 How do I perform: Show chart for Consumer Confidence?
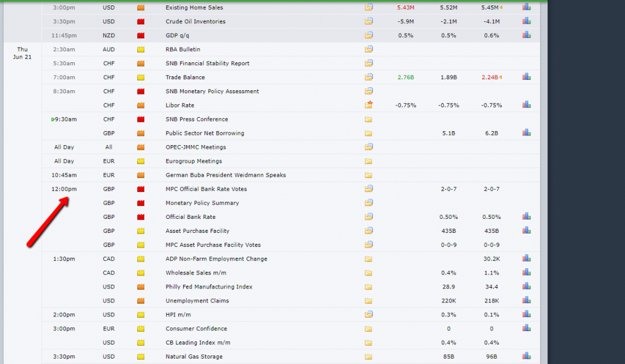[527, 328]
